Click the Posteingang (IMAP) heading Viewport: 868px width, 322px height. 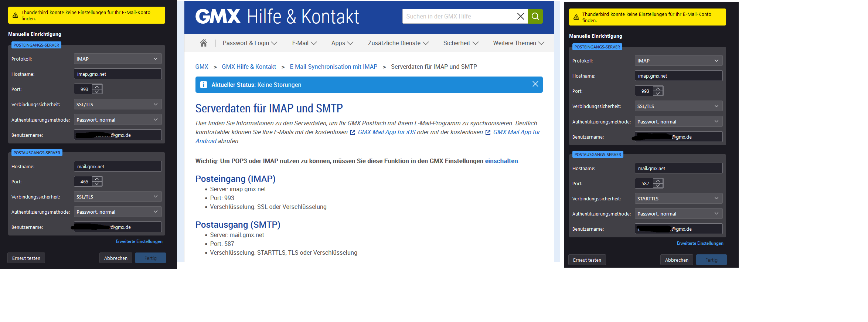(235, 179)
